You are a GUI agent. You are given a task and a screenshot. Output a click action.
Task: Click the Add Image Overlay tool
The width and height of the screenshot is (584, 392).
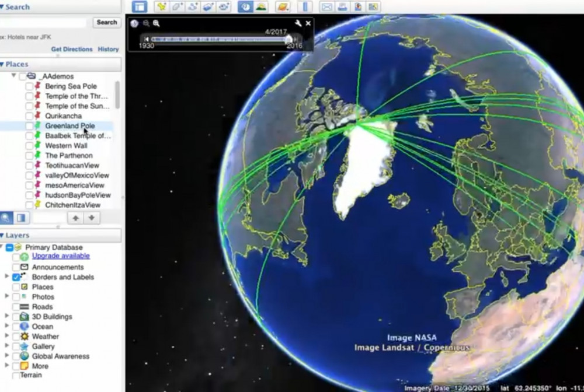pyautogui.click(x=208, y=6)
